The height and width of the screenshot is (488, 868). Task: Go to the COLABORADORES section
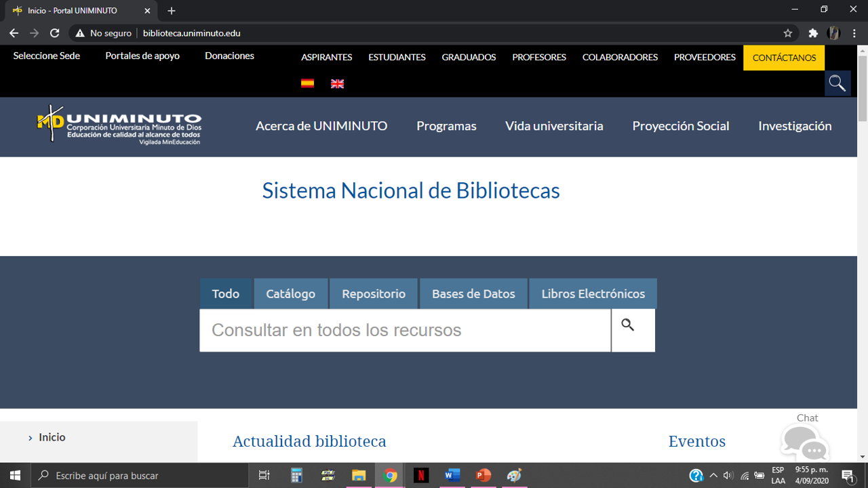620,58
